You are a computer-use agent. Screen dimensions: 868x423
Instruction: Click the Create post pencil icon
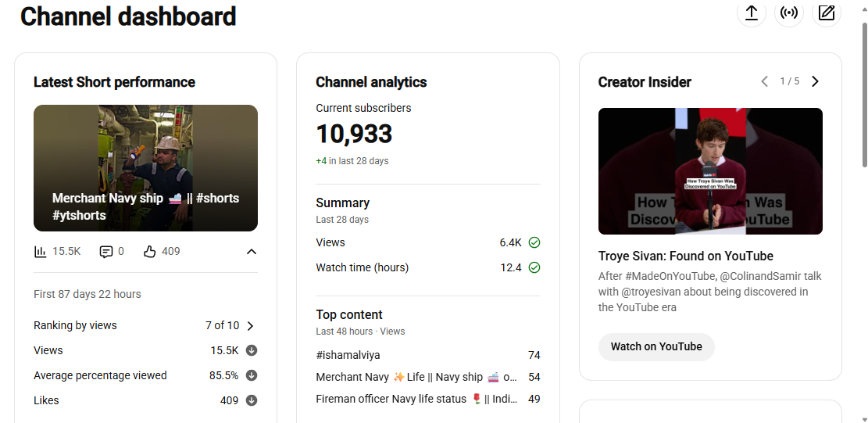tap(827, 13)
